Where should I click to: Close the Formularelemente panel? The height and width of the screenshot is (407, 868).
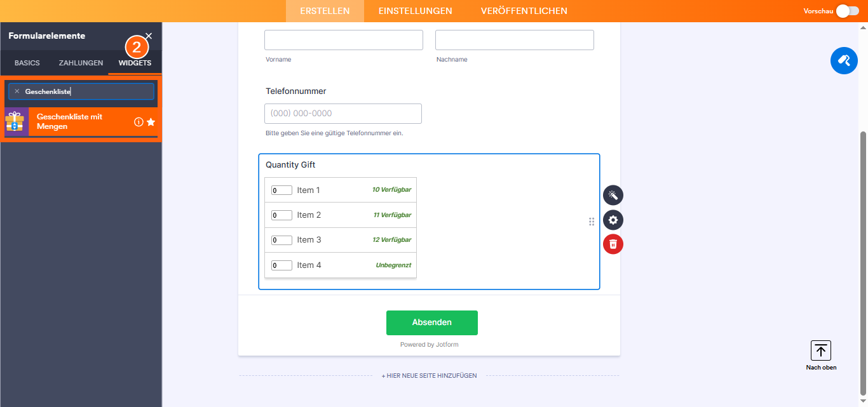(149, 36)
